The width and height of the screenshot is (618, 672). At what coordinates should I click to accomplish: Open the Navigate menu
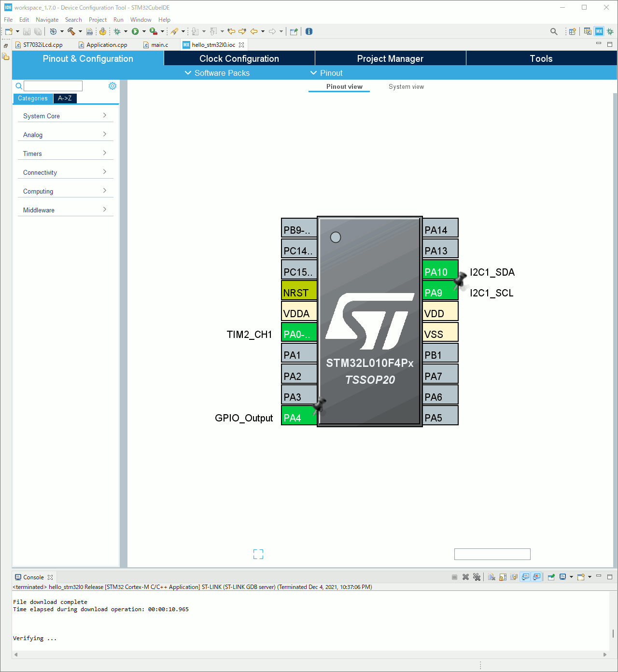[47, 20]
